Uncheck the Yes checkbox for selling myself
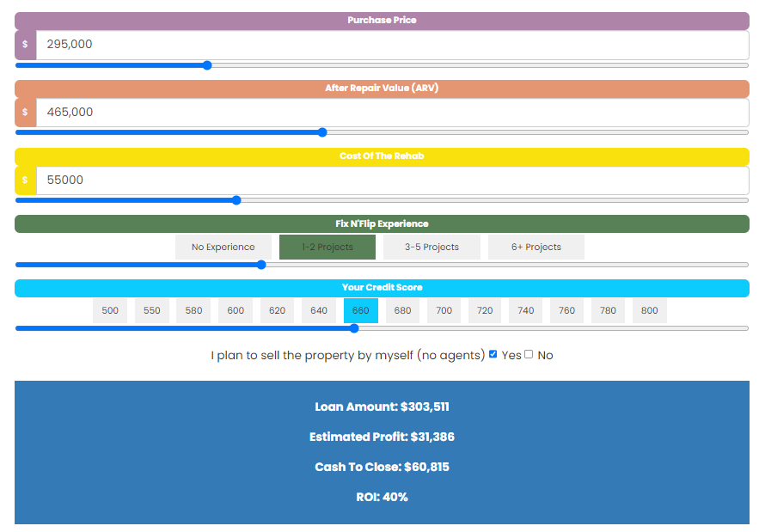The width and height of the screenshot is (759, 532). click(493, 354)
